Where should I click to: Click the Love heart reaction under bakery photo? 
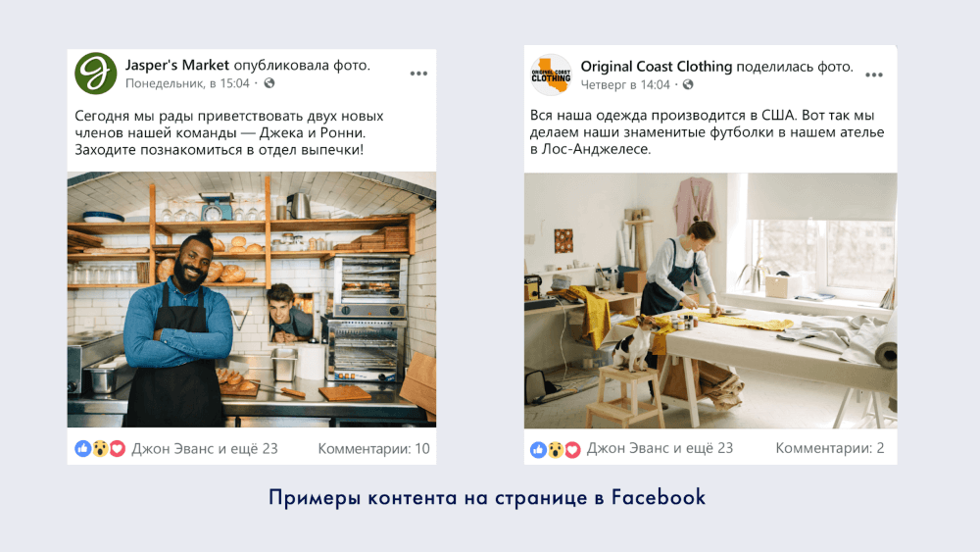coord(117,448)
